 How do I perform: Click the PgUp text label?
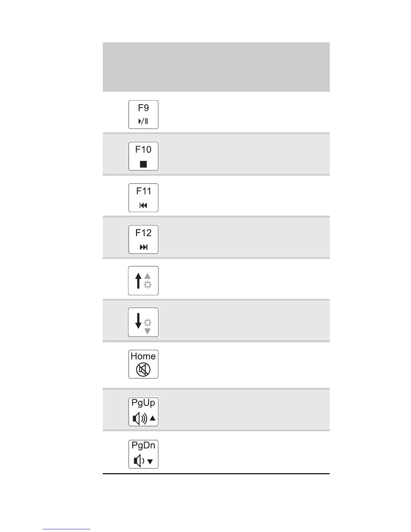(x=143, y=402)
